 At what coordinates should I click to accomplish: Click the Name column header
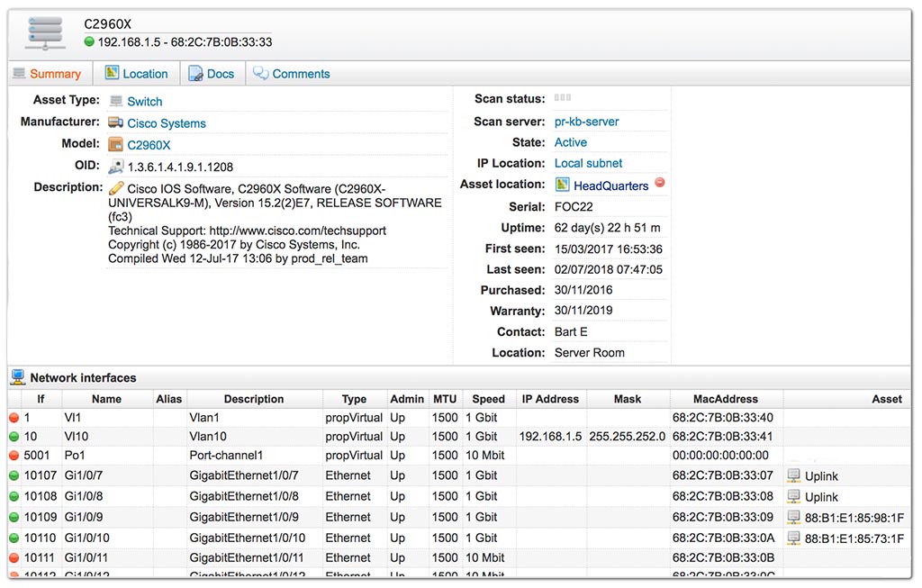[106, 399]
